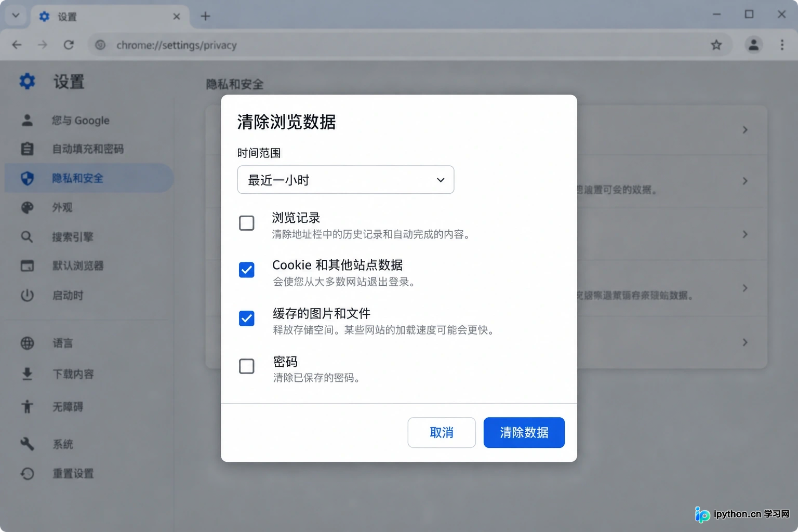Expand the fifth privacy row chevron

click(x=745, y=342)
